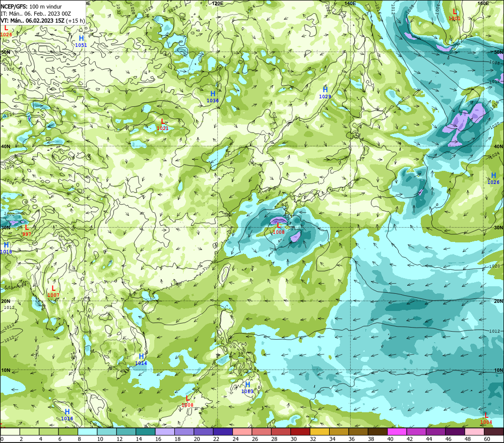This screenshot has width=504, height=443.
Task: Click the H 1014 high-pressure marker
Action: 141,359
